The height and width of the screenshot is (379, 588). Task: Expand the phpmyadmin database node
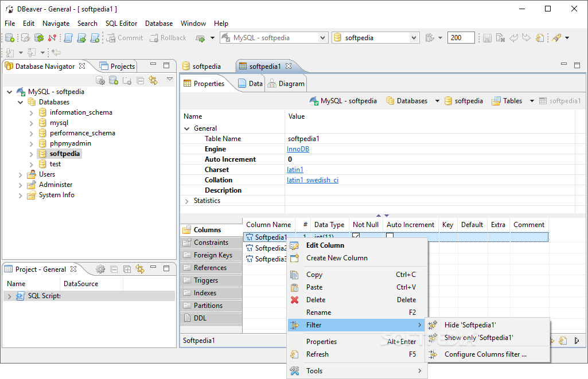point(32,143)
